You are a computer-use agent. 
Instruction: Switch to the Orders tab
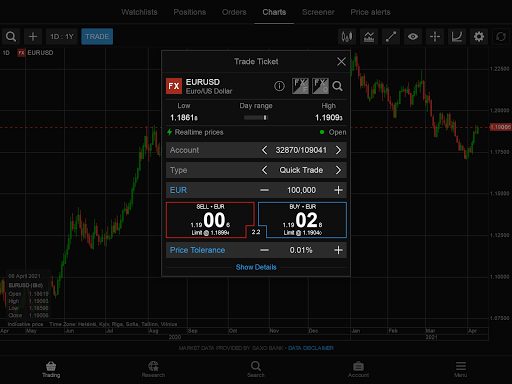click(234, 12)
